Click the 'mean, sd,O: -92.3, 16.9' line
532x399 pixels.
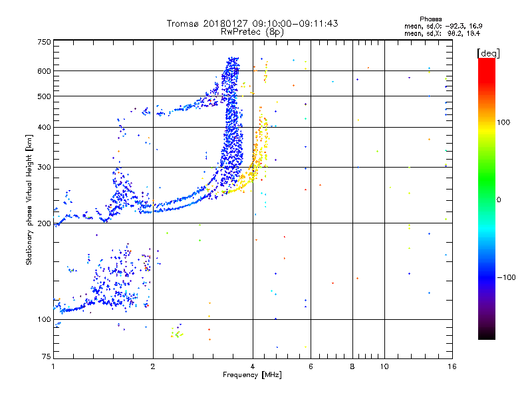[x=443, y=26]
